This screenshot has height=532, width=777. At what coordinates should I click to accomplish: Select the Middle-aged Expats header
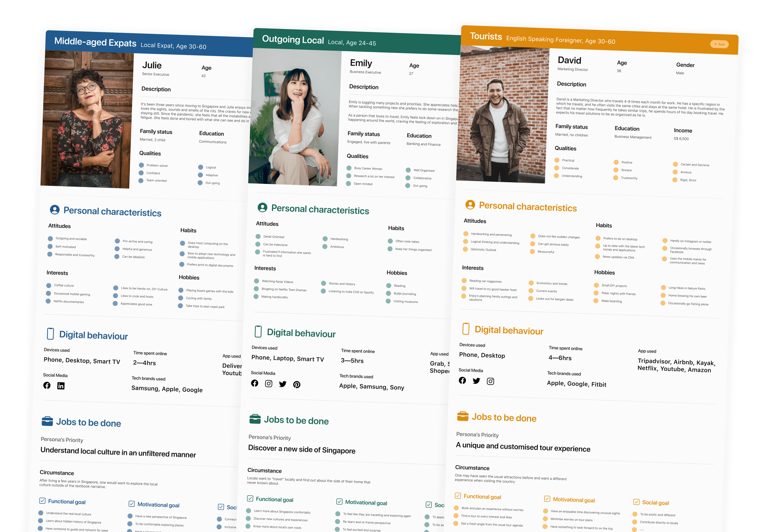tap(95, 43)
